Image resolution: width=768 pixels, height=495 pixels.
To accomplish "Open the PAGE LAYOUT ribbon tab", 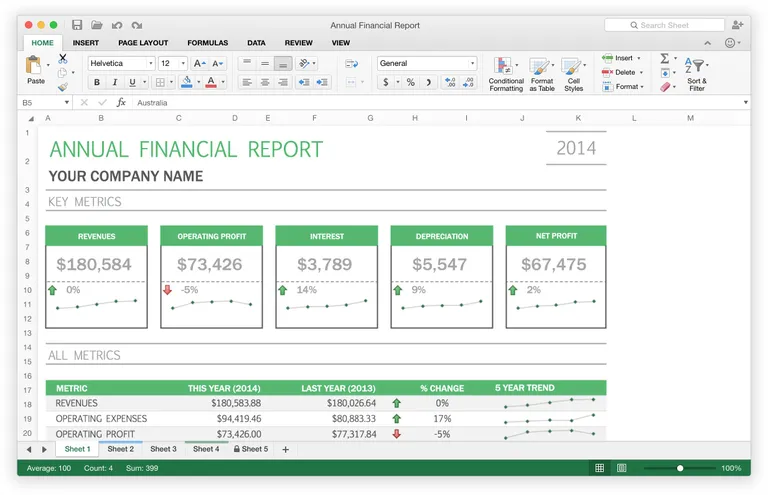I will (143, 43).
